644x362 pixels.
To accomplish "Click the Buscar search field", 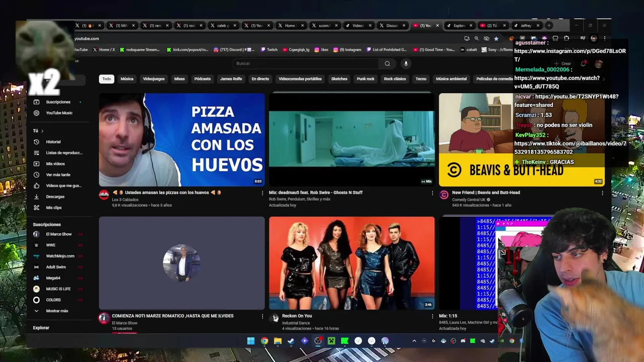I will click(x=306, y=63).
